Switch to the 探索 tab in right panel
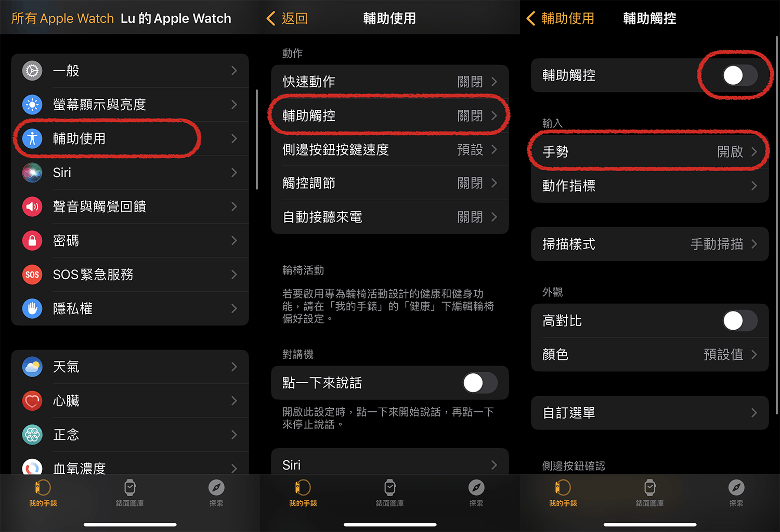 pyautogui.click(x=736, y=494)
